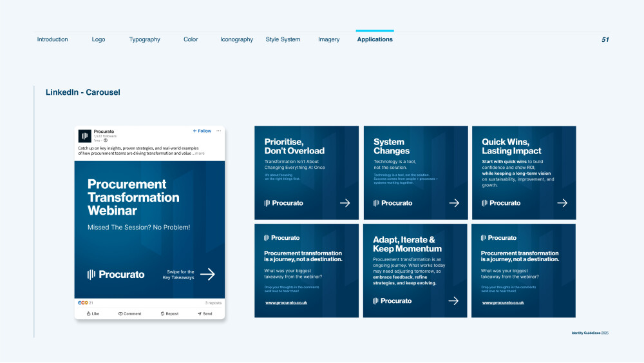The image size is (644, 363).
Task: Switch to the Iconography tab
Action: 236,39
